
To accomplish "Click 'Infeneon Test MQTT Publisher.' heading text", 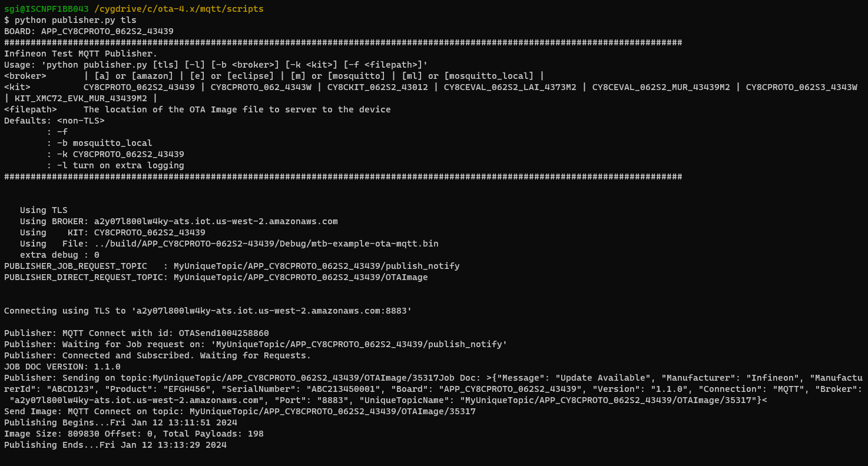I will coord(81,54).
